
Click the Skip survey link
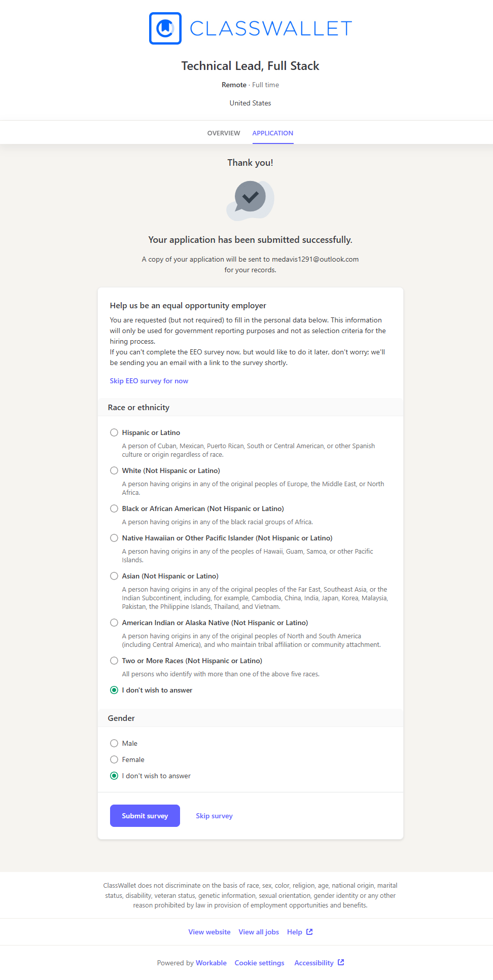click(x=214, y=816)
